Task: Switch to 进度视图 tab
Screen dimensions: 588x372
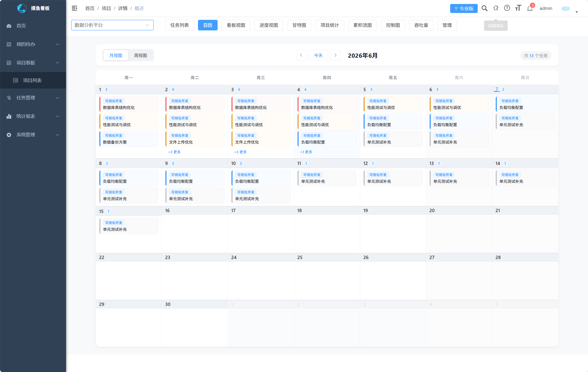Action: (x=269, y=25)
